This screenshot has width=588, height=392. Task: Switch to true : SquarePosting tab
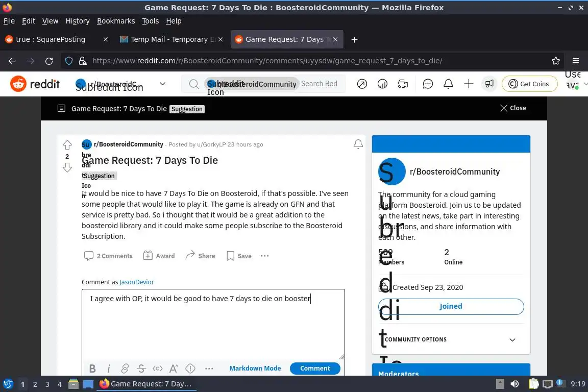pos(51,39)
